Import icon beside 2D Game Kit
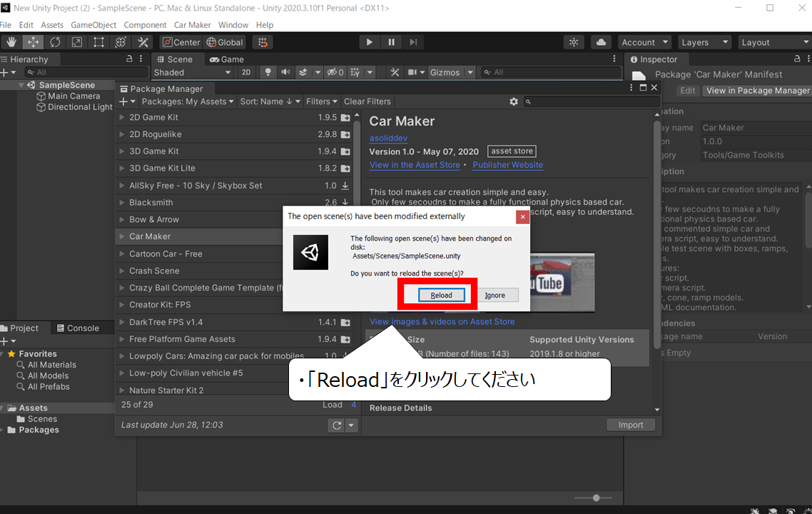 (345, 118)
